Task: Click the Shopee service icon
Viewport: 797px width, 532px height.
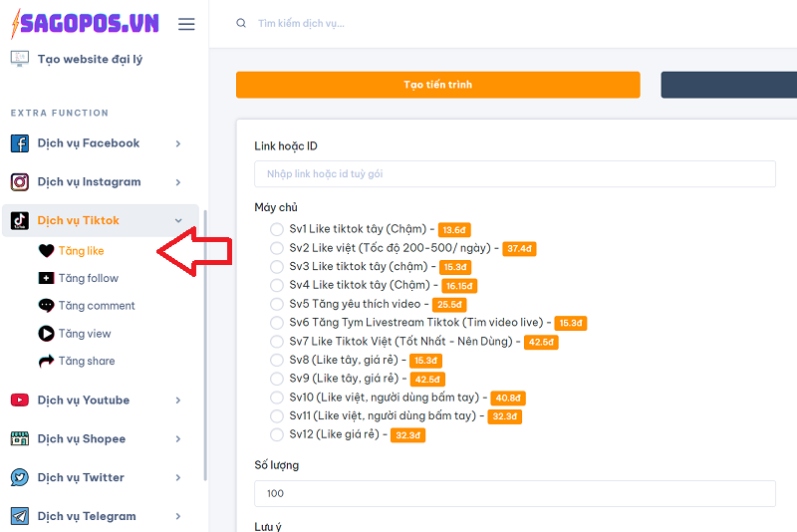Action: tap(20, 439)
